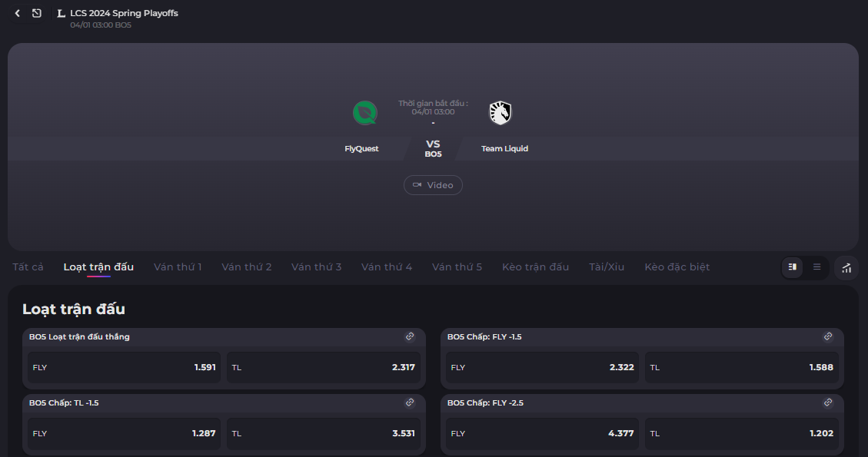Select FLY odds 4.377
The width and height of the screenshot is (868, 457).
tap(543, 434)
